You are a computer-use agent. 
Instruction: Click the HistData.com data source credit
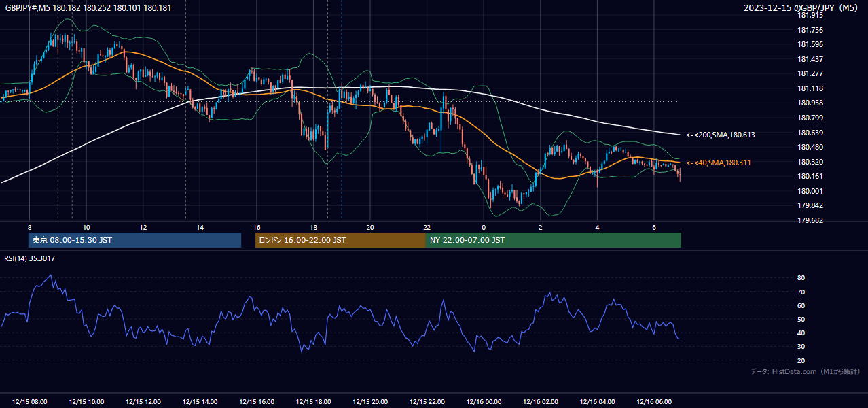[x=806, y=371]
